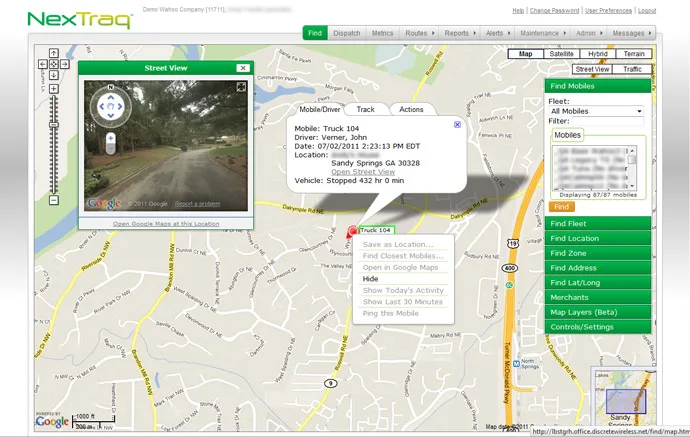Image resolution: width=690 pixels, height=437 pixels.
Task: Expand the Find Lat/Long section
Action: [598, 283]
